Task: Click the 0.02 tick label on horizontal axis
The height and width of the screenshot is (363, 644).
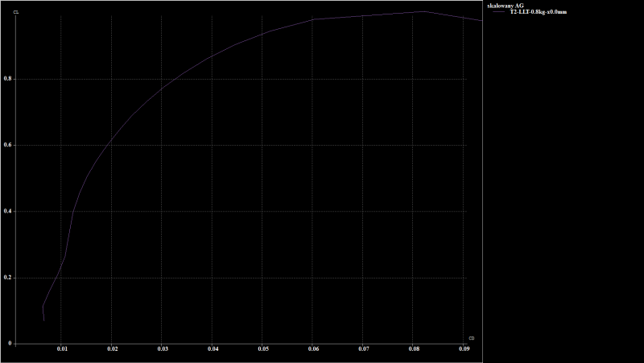Action: point(113,349)
